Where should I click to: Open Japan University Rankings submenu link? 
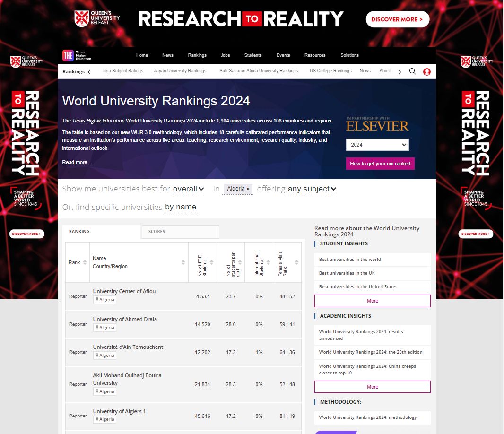180,71
